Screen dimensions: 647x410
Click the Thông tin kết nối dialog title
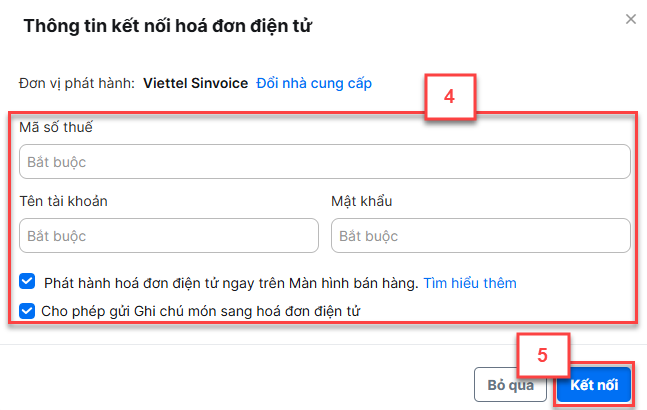click(x=168, y=26)
